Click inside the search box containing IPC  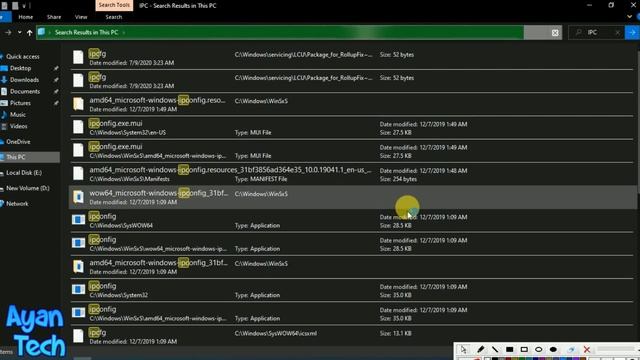pyautogui.click(x=596, y=32)
